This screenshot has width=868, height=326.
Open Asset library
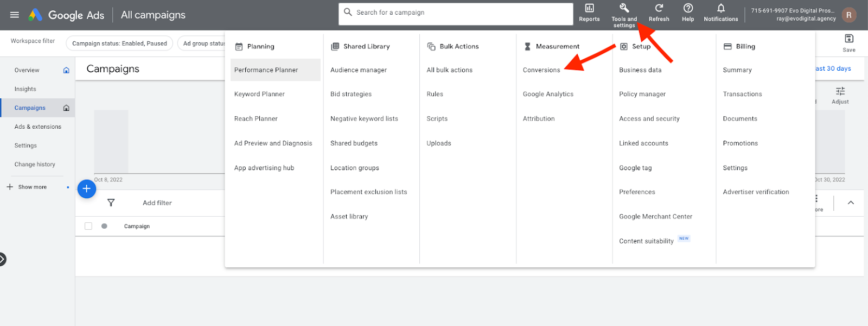(349, 216)
